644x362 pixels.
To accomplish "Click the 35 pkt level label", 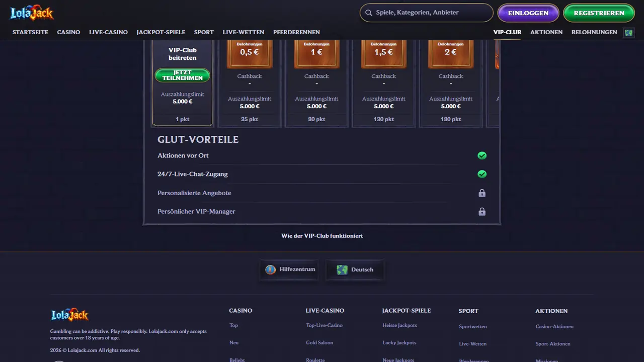I will click(250, 119).
